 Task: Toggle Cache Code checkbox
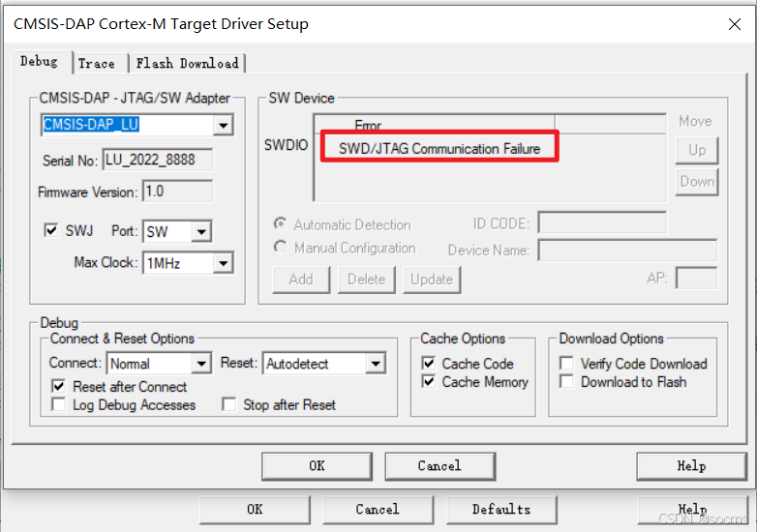(x=428, y=363)
